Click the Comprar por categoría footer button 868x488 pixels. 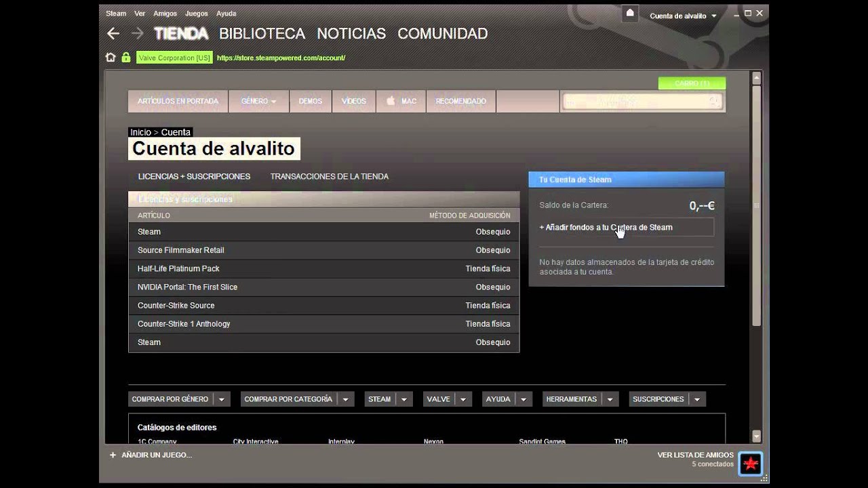tap(289, 399)
